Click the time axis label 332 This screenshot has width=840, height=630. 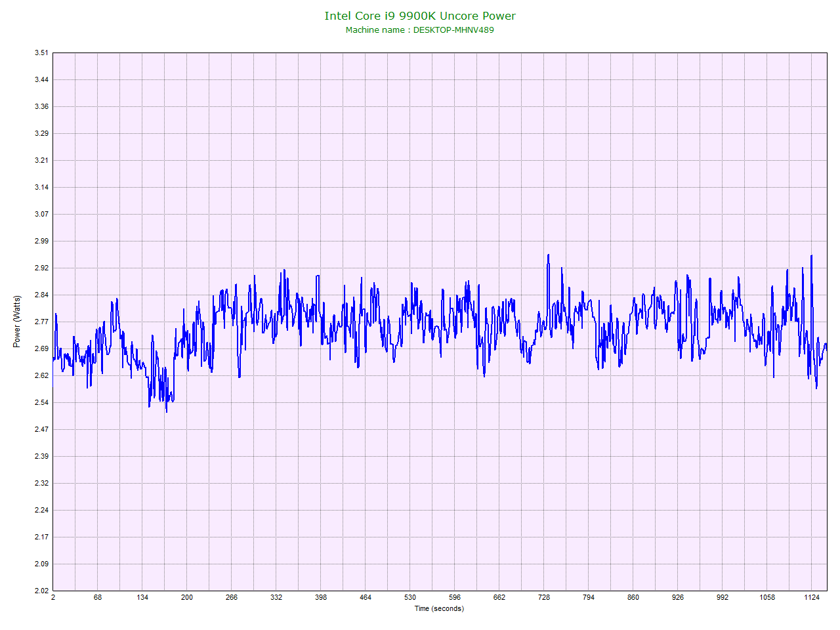click(x=276, y=598)
